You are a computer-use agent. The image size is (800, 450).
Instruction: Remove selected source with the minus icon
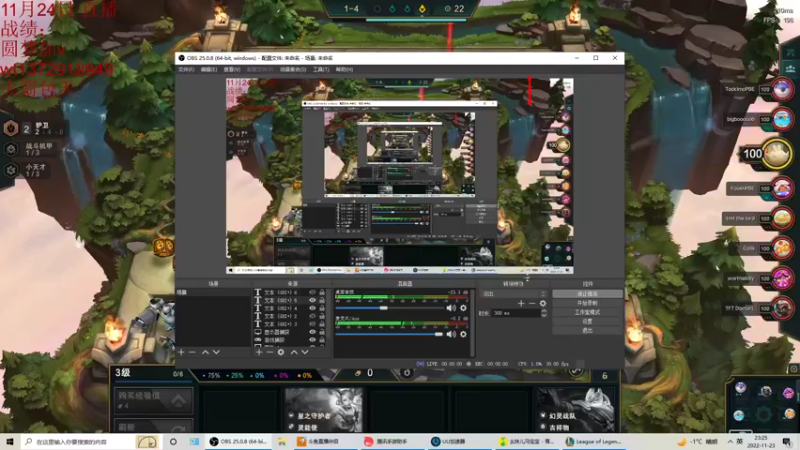(x=269, y=352)
